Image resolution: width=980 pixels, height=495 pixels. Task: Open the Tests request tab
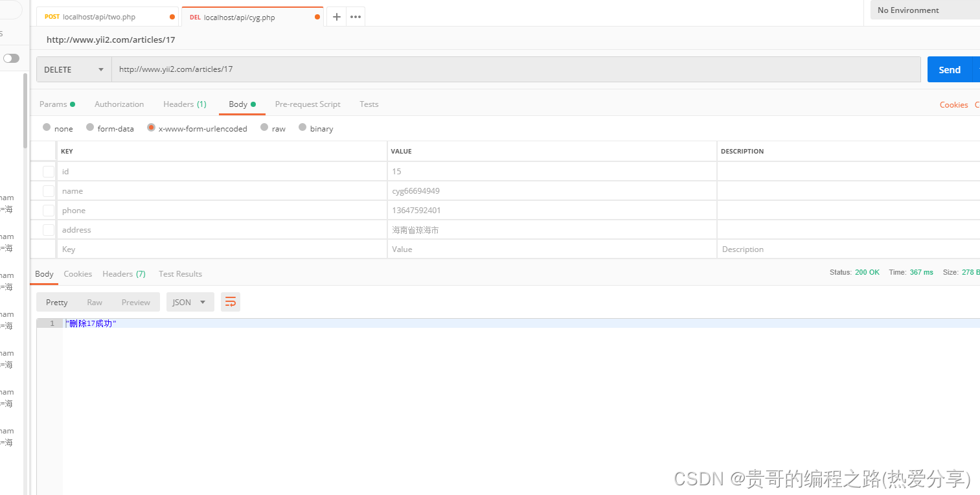pos(369,104)
